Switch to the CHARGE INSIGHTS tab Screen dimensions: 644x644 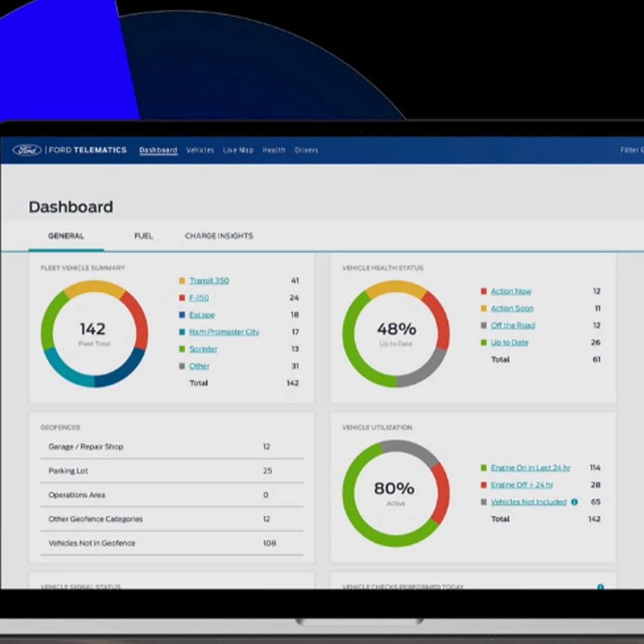pyautogui.click(x=219, y=236)
